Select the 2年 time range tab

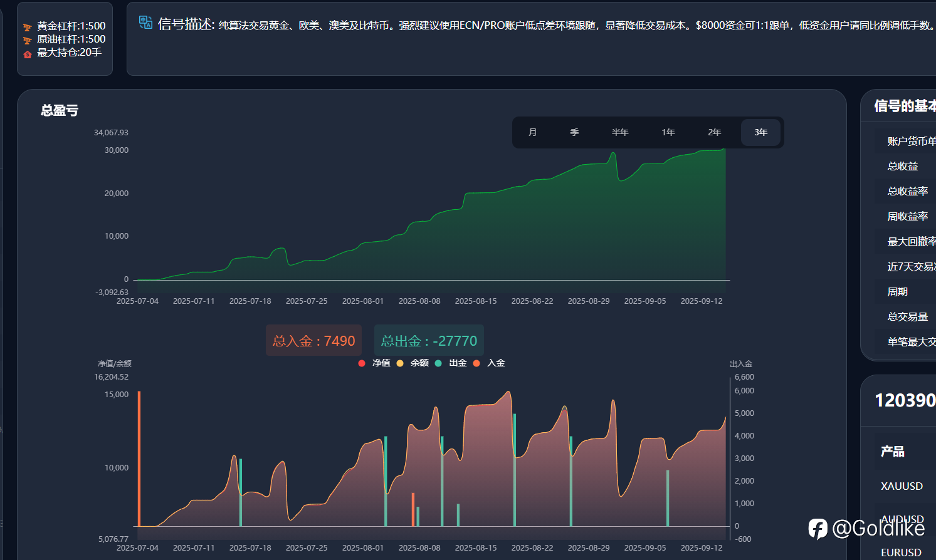tap(715, 132)
